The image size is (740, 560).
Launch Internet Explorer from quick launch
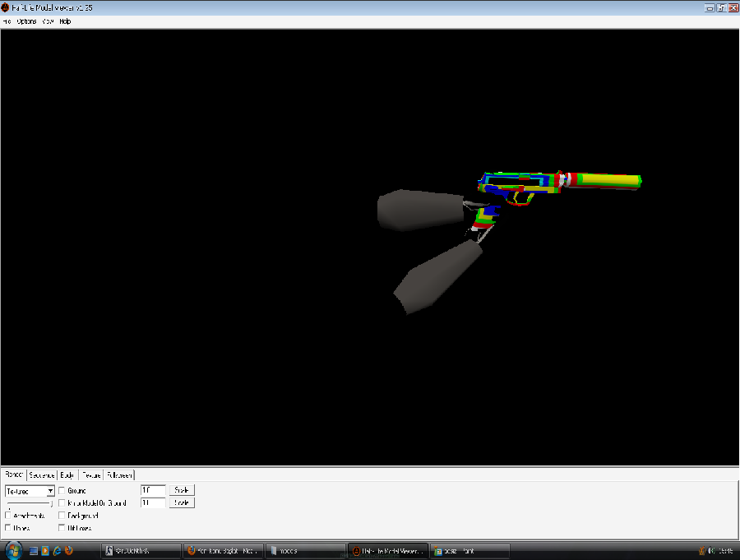click(57, 550)
